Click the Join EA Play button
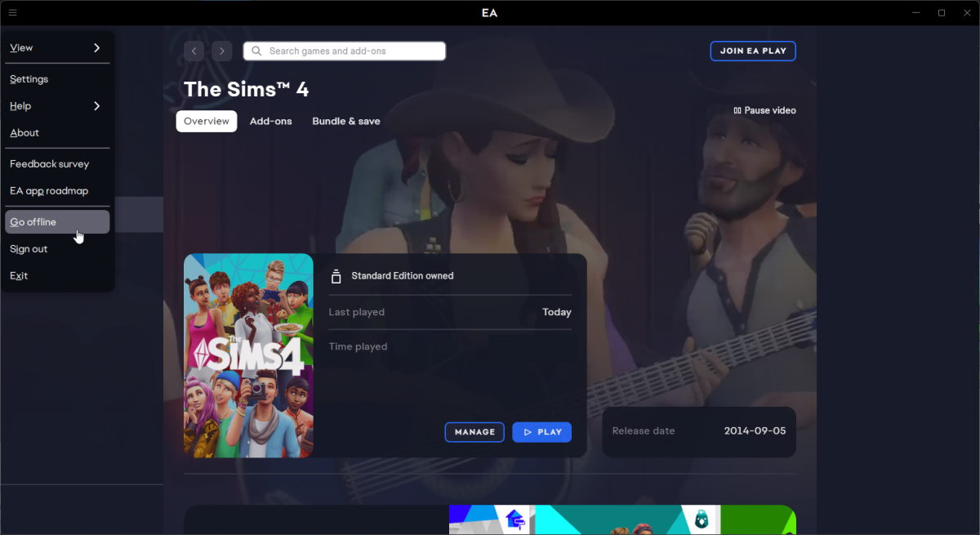This screenshot has height=535, width=980. tap(752, 51)
